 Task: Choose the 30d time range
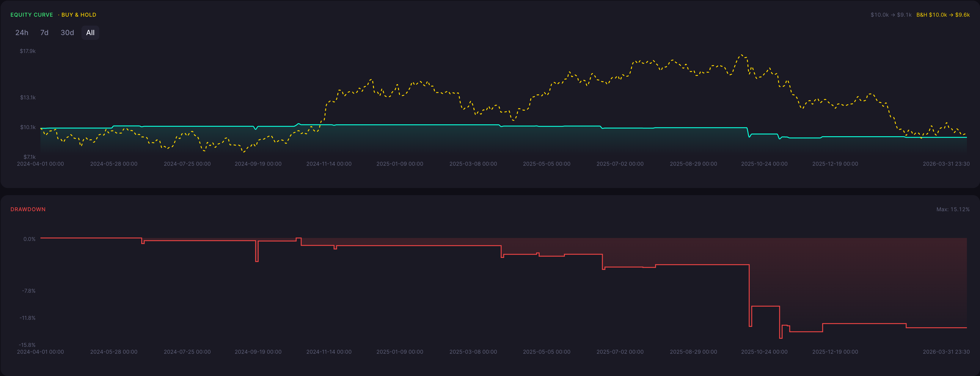click(67, 33)
